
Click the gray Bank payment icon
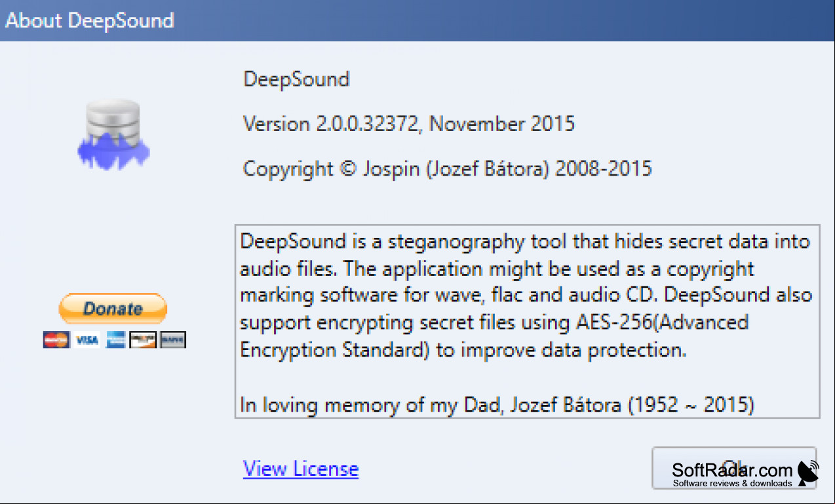click(173, 339)
